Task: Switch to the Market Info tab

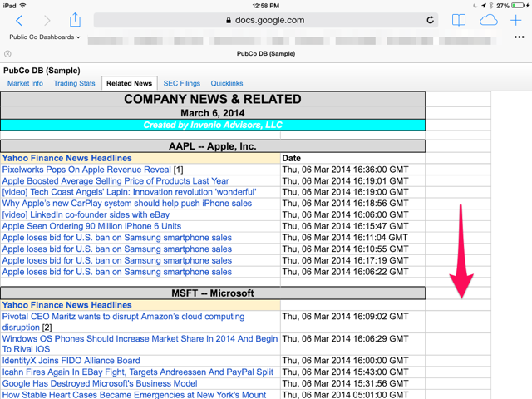Action: [25, 83]
